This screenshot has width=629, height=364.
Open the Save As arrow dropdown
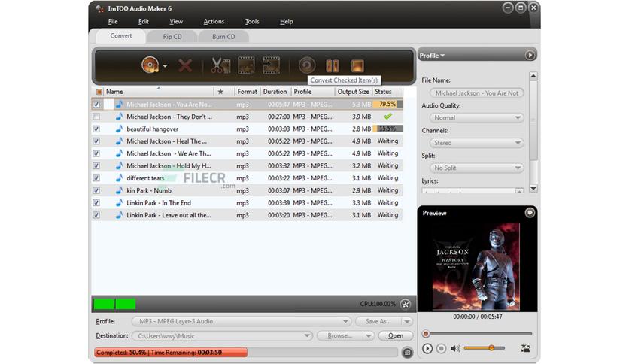407,321
